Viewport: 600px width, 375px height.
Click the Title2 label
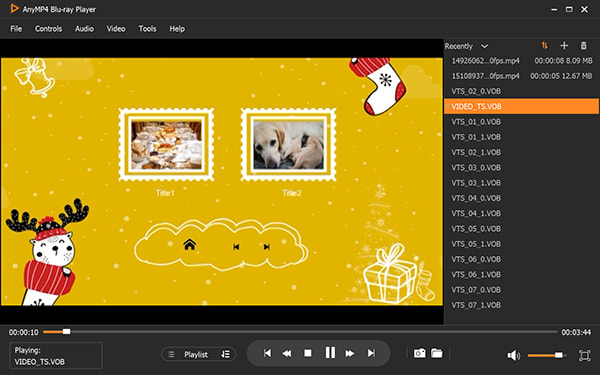click(x=292, y=193)
